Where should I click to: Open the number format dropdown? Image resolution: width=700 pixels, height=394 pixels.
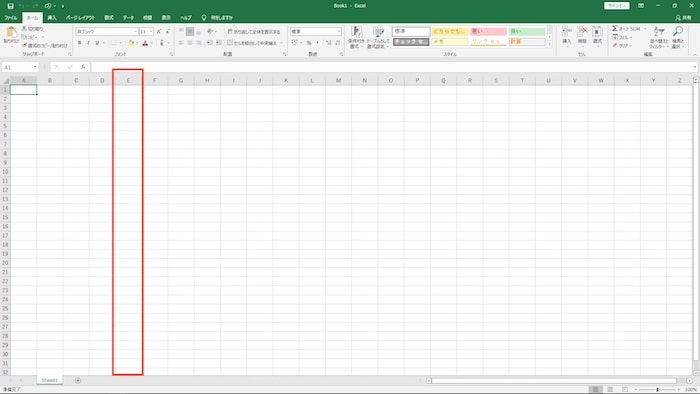(x=338, y=31)
